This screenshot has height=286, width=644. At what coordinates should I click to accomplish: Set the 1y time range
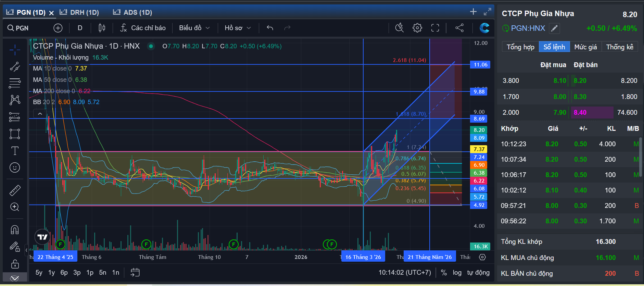click(51, 273)
